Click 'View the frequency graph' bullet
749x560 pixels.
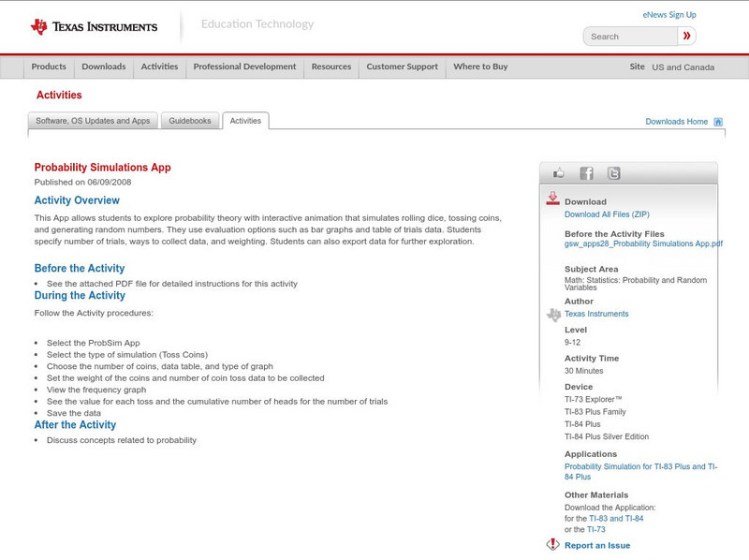96,390
